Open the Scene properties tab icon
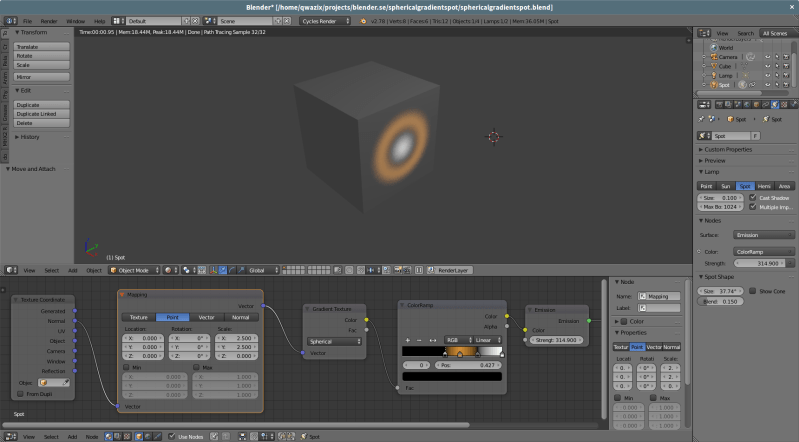 [738, 105]
